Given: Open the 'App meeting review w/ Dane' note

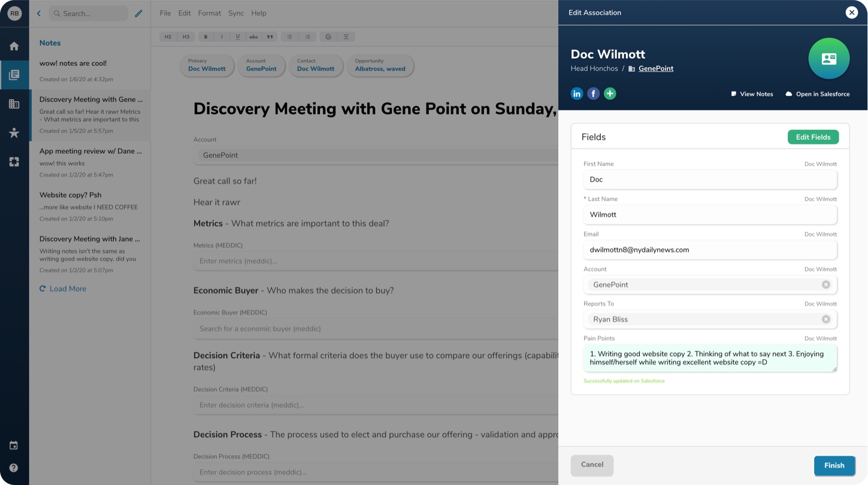Looking at the screenshot, I should pyautogui.click(x=90, y=163).
